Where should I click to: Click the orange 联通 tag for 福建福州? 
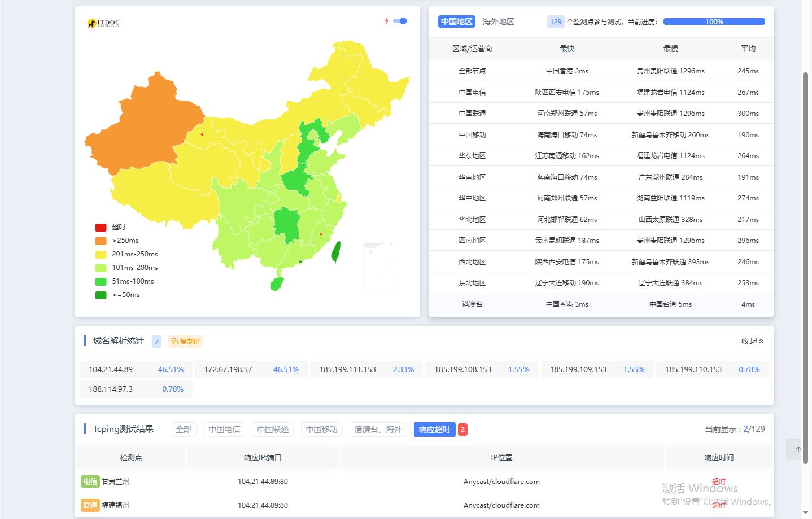pos(90,505)
